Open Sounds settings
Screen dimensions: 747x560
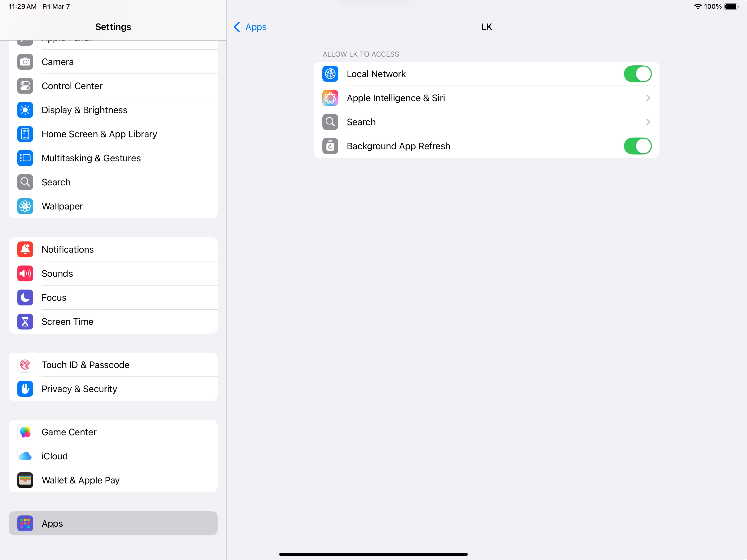(113, 273)
